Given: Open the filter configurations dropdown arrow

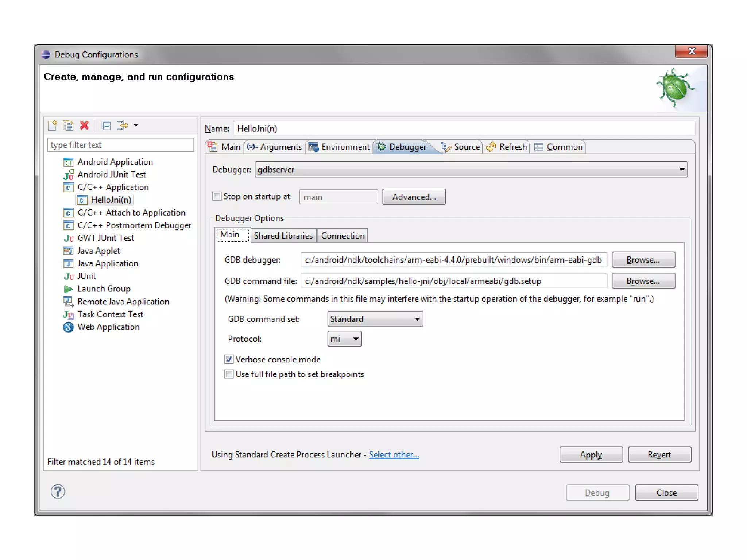Looking at the screenshot, I should click(136, 125).
